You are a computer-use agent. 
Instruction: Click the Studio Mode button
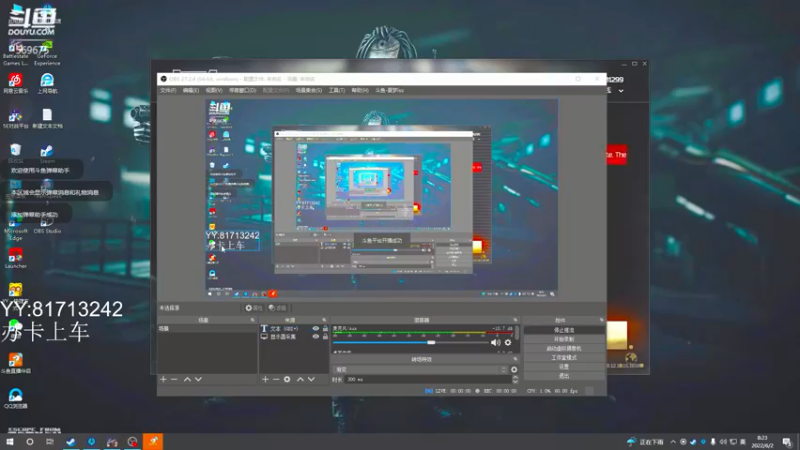[x=564, y=358]
